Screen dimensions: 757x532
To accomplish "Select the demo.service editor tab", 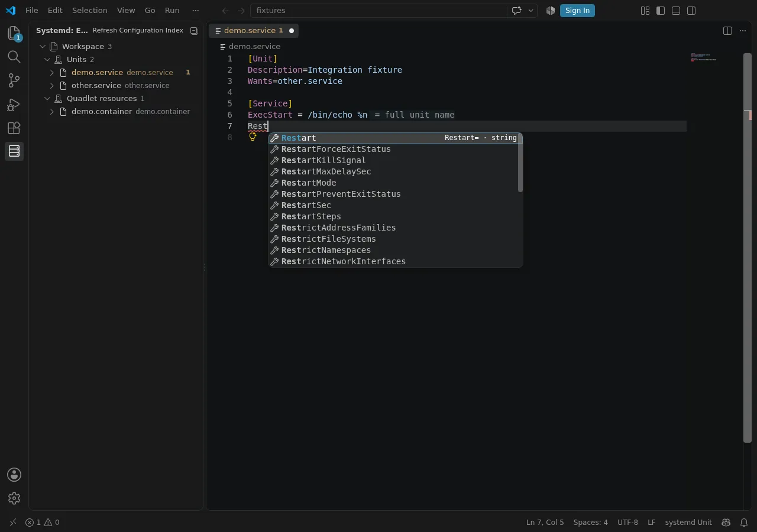I will [x=253, y=30].
